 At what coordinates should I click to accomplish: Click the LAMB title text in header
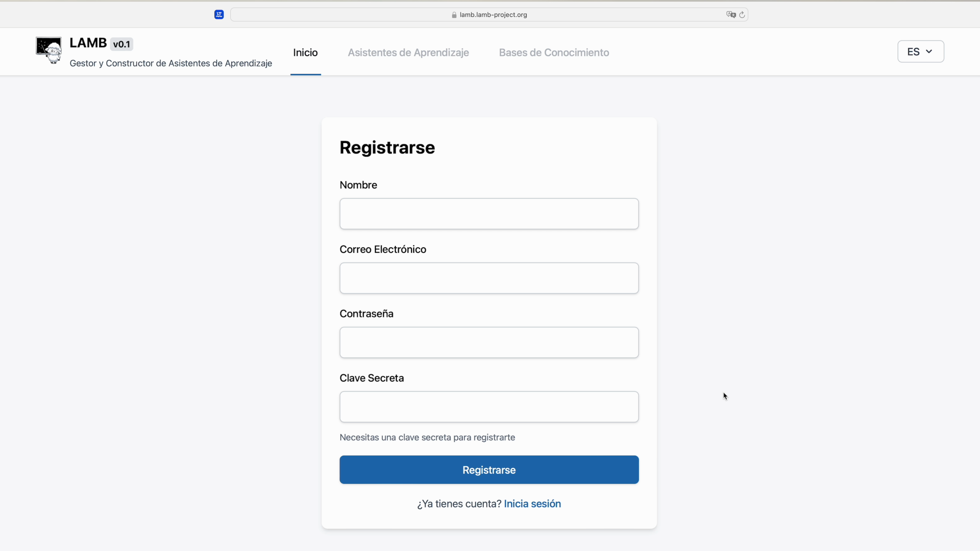coord(88,43)
